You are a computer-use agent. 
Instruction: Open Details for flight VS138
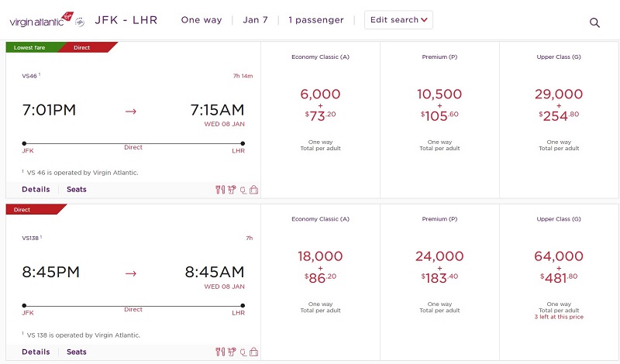pos(36,352)
